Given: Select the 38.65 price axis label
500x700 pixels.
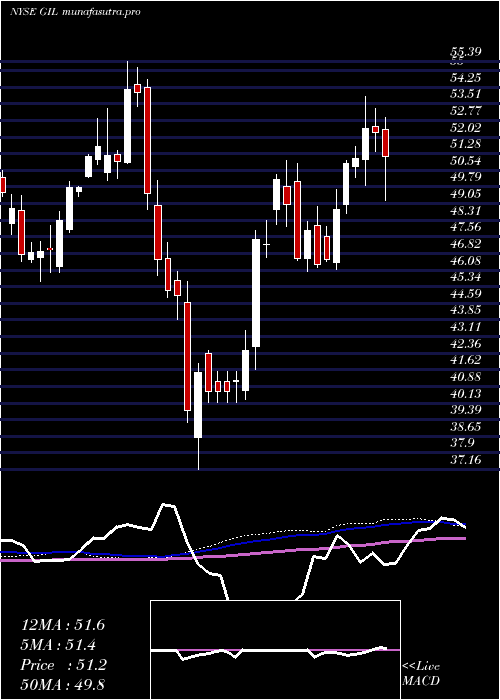Looking at the screenshot, I should (x=465, y=427).
